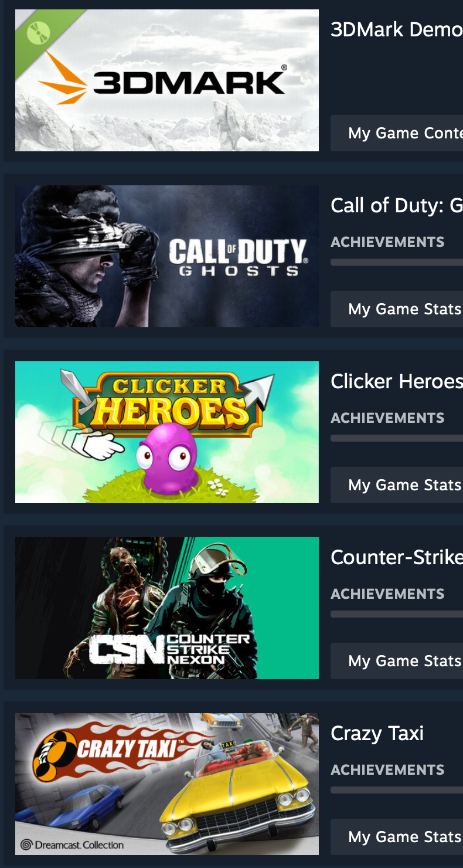
Task: Click the Clicker Heroes game title
Action: point(397,381)
